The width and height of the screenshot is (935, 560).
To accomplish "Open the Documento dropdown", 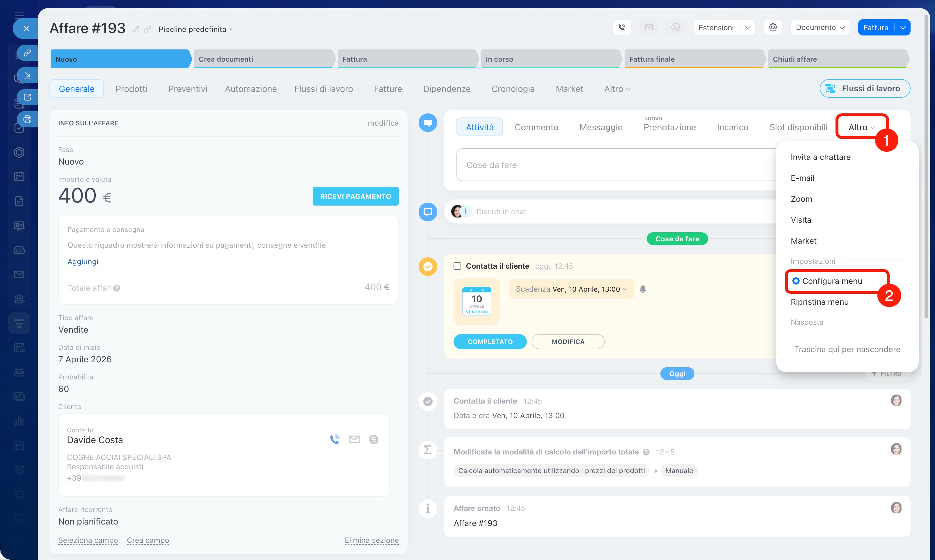I will click(x=820, y=28).
